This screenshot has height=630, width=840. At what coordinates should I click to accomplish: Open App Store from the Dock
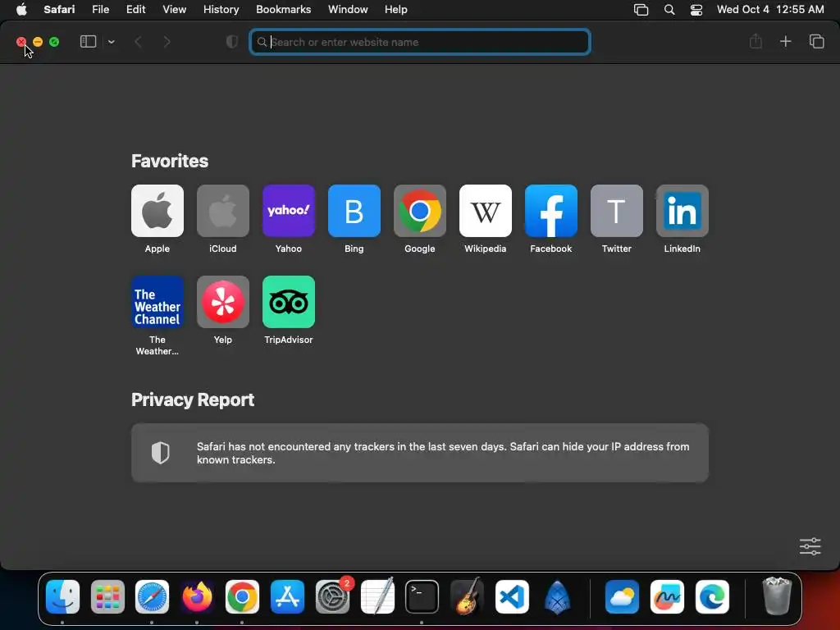287,596
